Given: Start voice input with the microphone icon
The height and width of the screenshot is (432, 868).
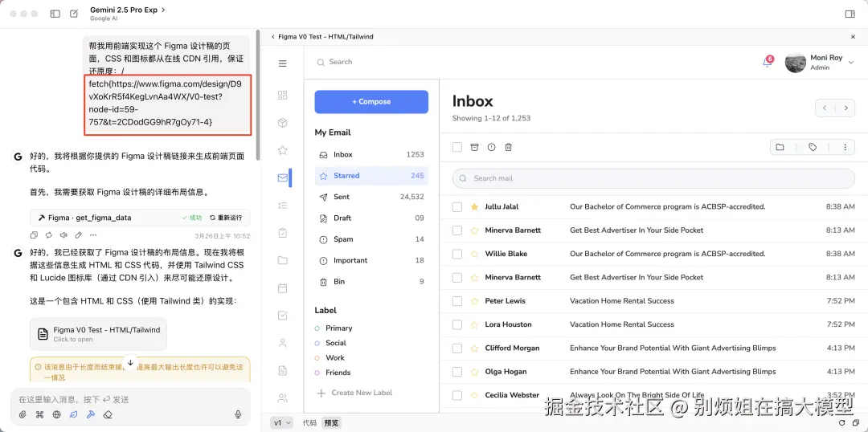Looking at the screenshot, I should 238,414.
